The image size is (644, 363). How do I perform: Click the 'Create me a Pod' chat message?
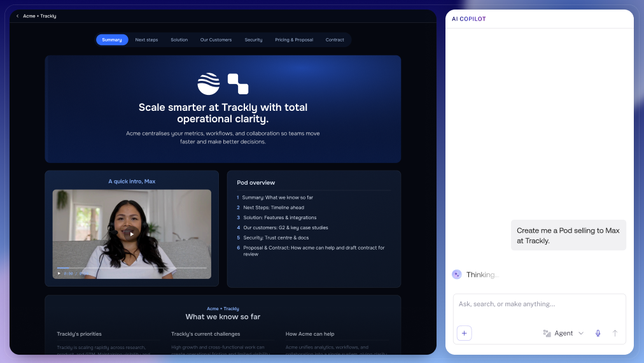pyautogui.click(x=568, y=236)
